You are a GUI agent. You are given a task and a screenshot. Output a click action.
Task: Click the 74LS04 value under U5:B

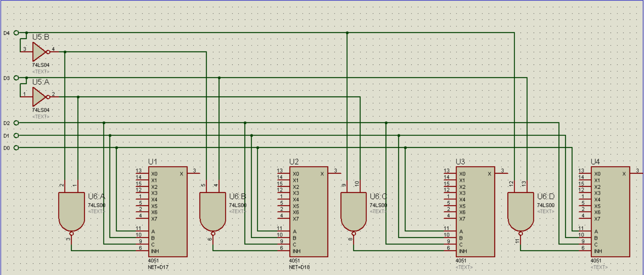pyautogui.click(x=41, y=65)
